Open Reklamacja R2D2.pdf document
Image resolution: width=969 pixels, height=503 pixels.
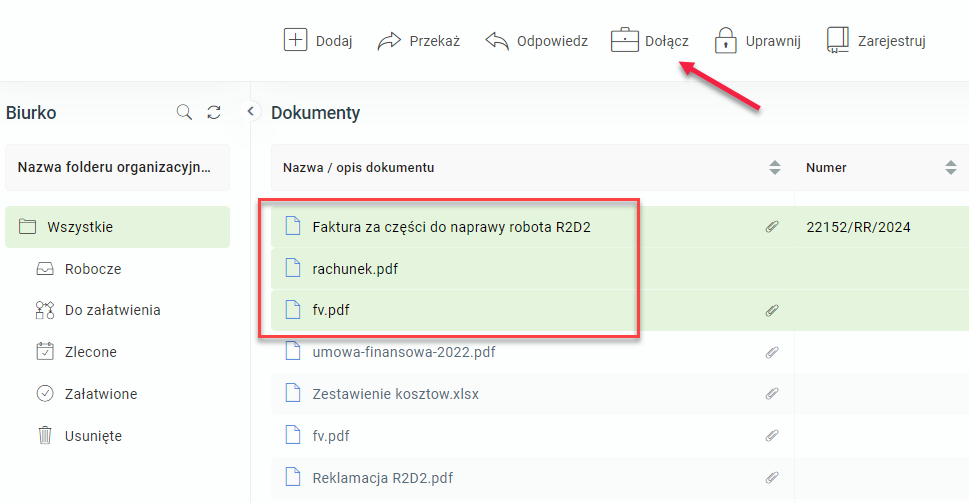point(383,478)
